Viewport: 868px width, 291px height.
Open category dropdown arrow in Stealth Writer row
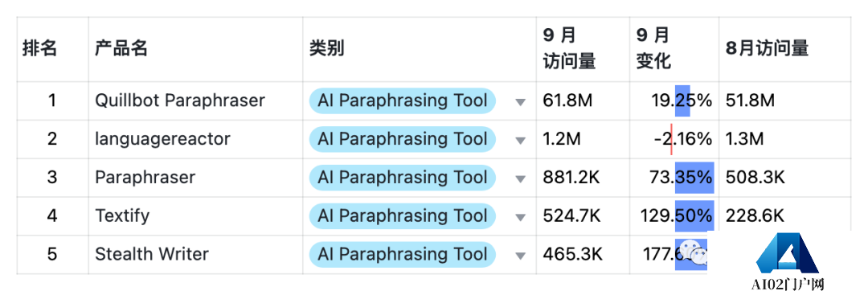[x=520, y=256]
